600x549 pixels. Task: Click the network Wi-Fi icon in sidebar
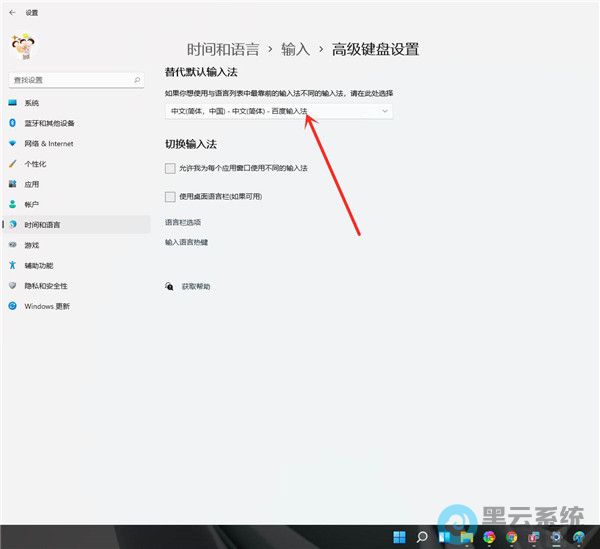point(13,143)
